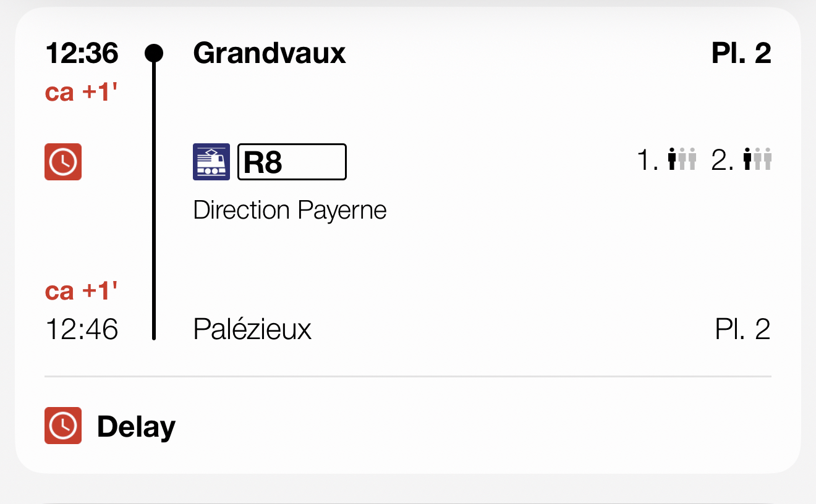This screenshot has height=504, width=816.
Task: Tap the second class occupancy people icon
Action: point(758,159)
